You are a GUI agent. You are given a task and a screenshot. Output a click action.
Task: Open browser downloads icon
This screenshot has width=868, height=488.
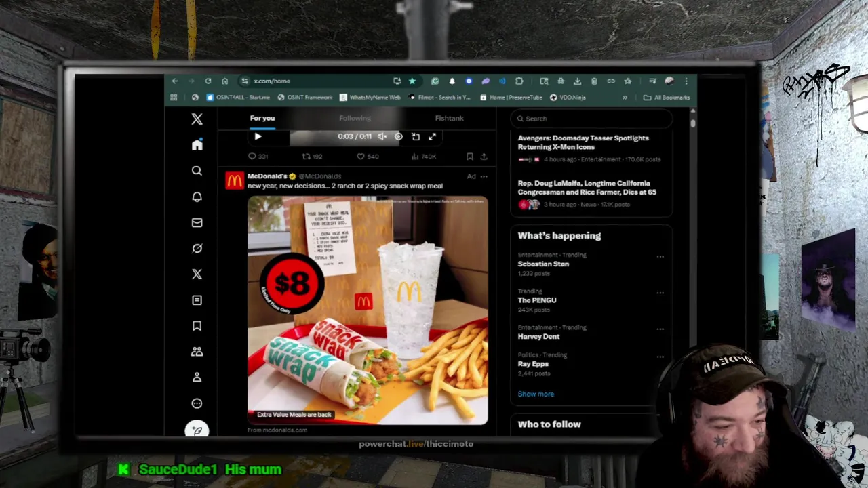click(577, 81)
